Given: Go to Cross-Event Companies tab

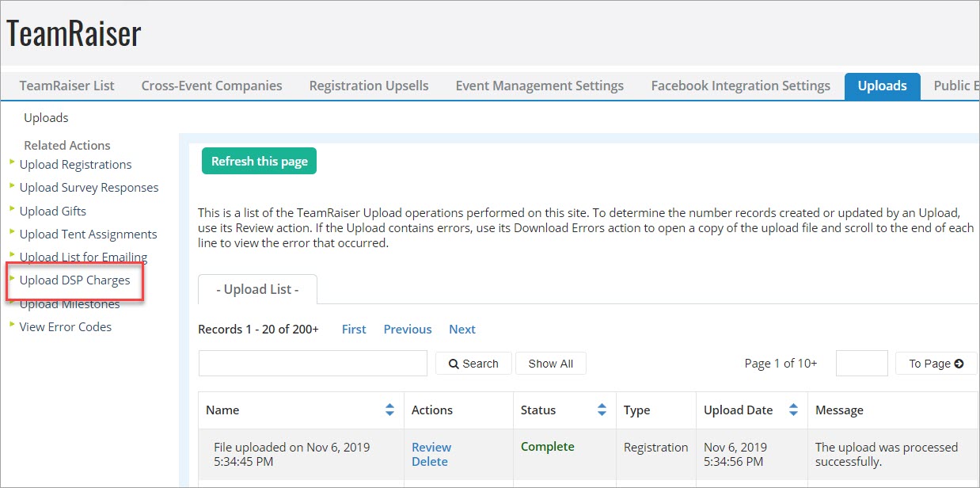Looking at the screenshot, I should pos(211,86).
